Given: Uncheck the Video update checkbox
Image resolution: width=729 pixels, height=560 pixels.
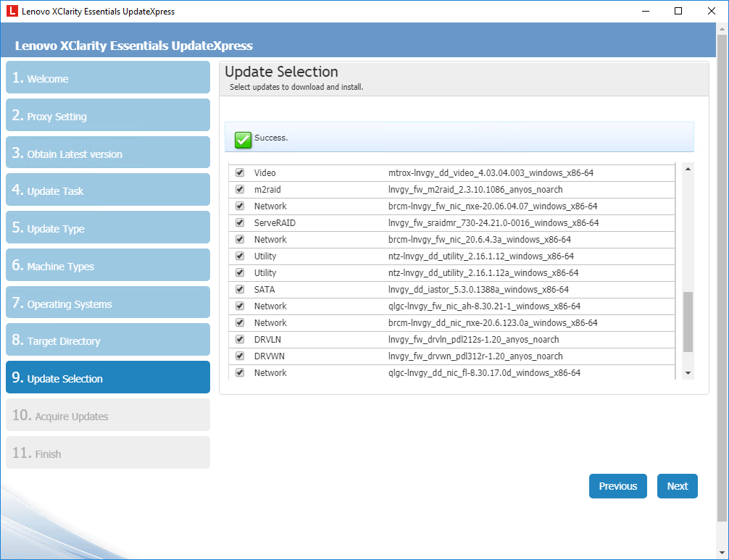Looking at the screenshot, I should tap(240, 172).
